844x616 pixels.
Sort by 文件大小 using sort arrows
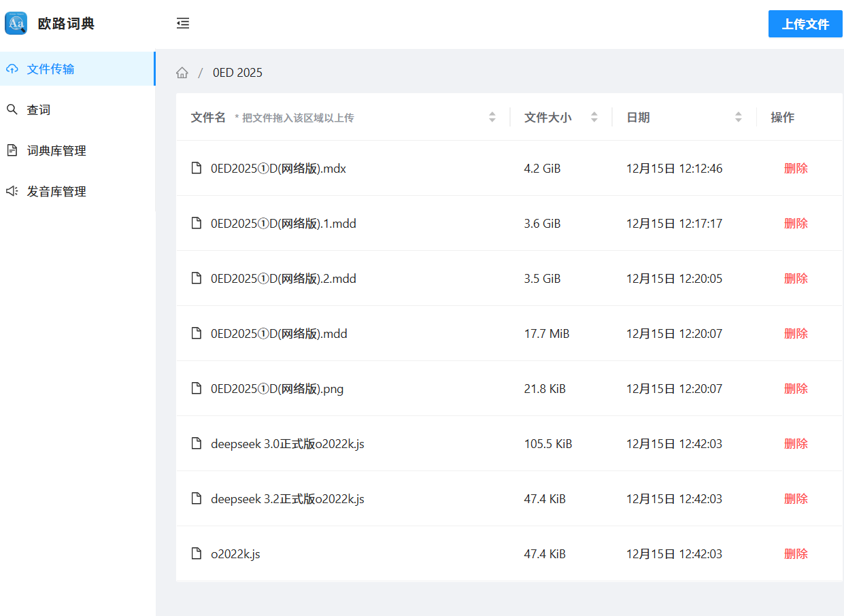pyautogui.click(x=594, y=118)
